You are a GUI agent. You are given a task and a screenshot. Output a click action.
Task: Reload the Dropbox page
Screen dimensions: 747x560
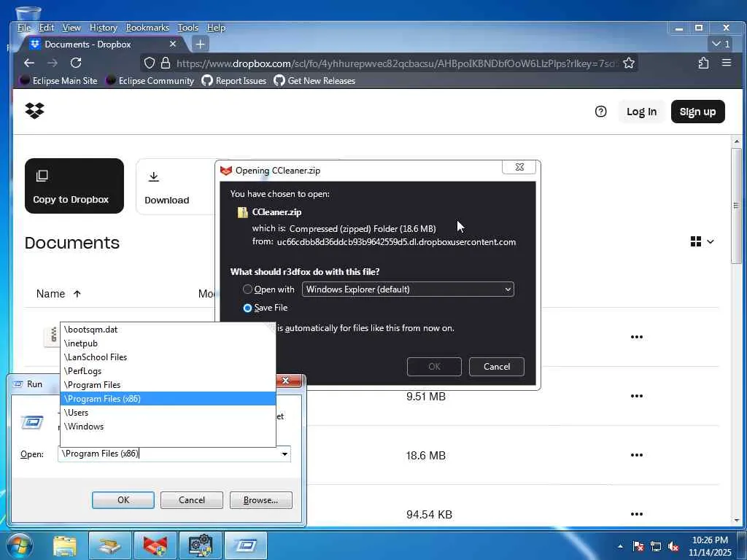(x=76, y=63)
